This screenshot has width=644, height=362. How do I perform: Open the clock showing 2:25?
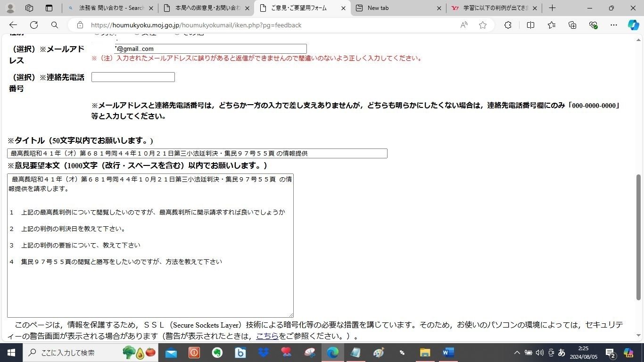point(585,353)
